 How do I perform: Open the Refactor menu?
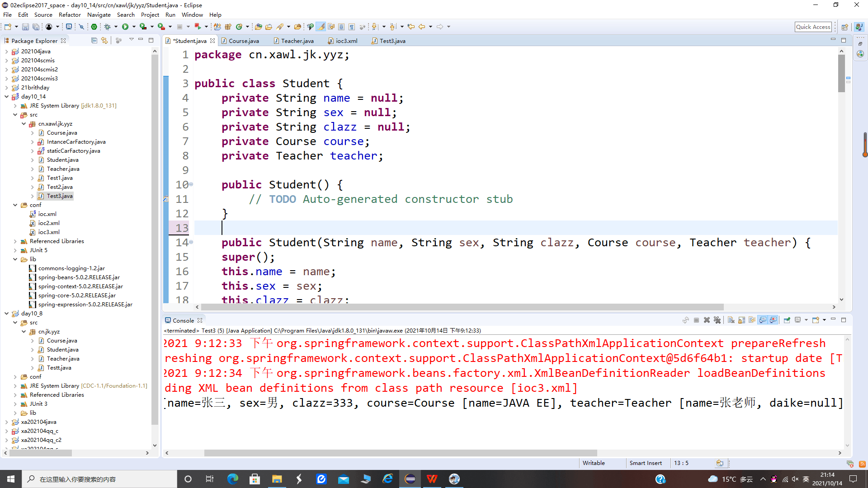70,14
